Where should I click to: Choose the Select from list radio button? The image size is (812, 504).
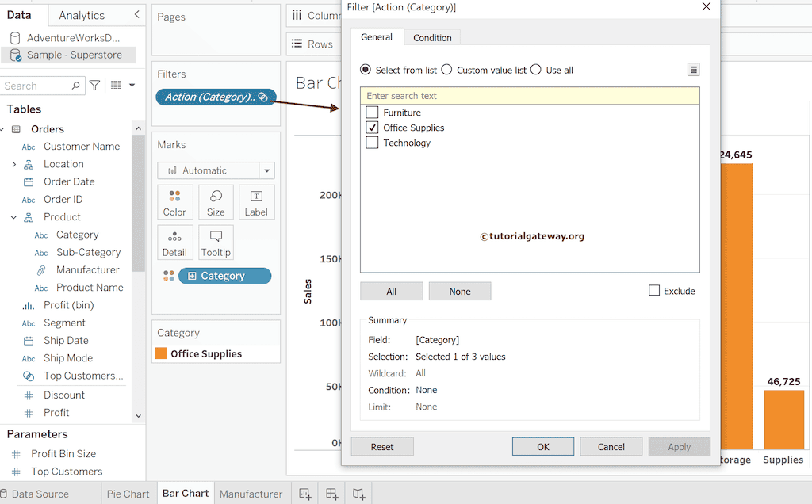click(x=366, y=69)
